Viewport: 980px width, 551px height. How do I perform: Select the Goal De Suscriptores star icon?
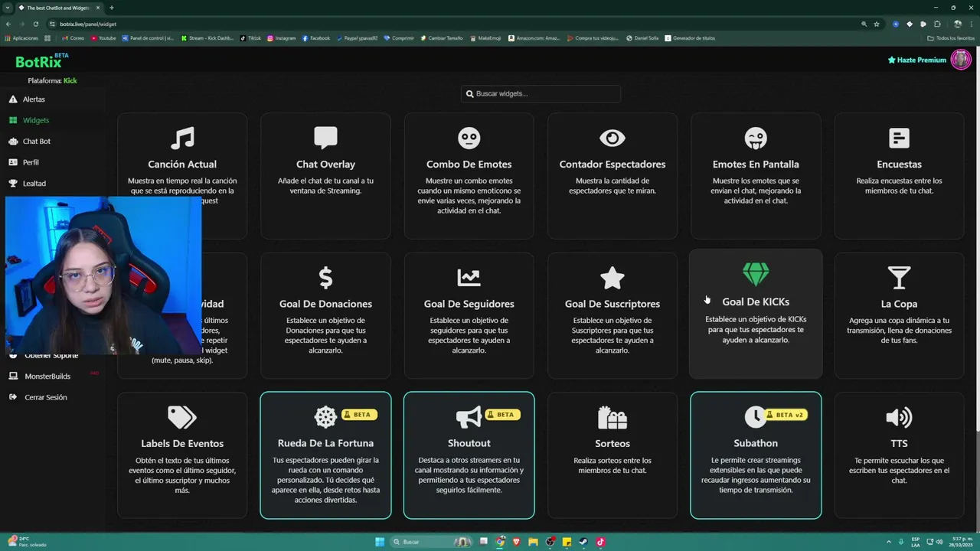612,278
